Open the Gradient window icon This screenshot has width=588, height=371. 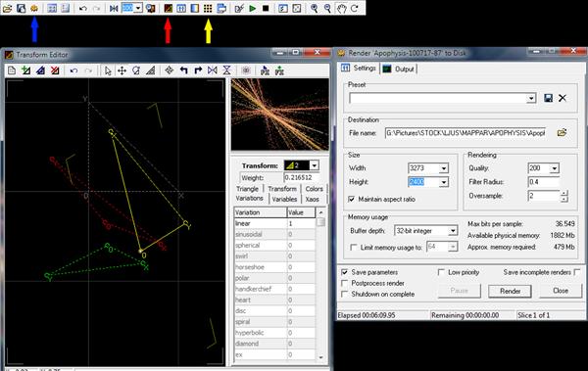point(195,8)
